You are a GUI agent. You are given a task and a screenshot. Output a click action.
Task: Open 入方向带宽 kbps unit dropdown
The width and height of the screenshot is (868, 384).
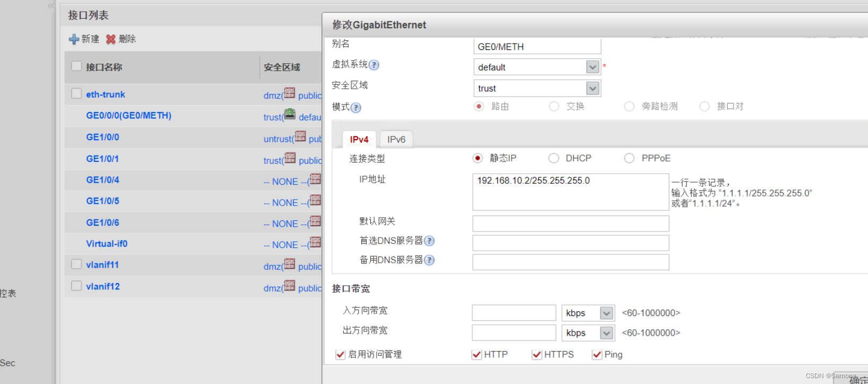pyautogui.click(x=607, y=313)
